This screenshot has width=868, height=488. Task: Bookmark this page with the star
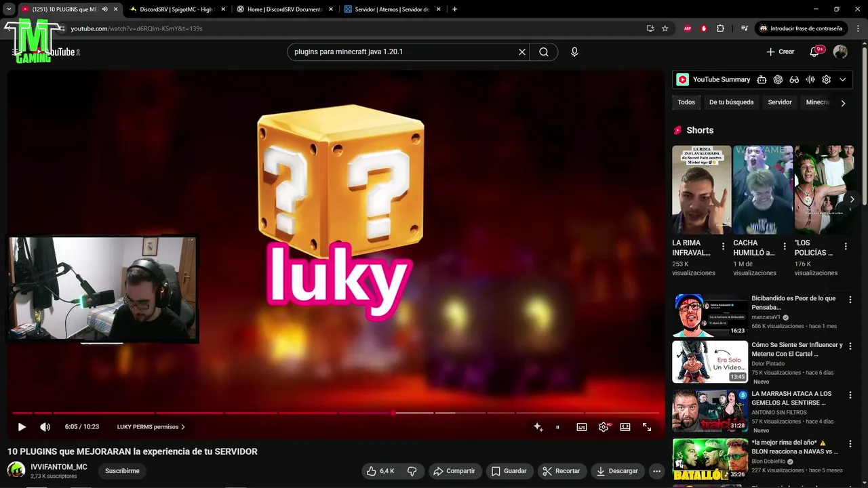click(665, 28)
